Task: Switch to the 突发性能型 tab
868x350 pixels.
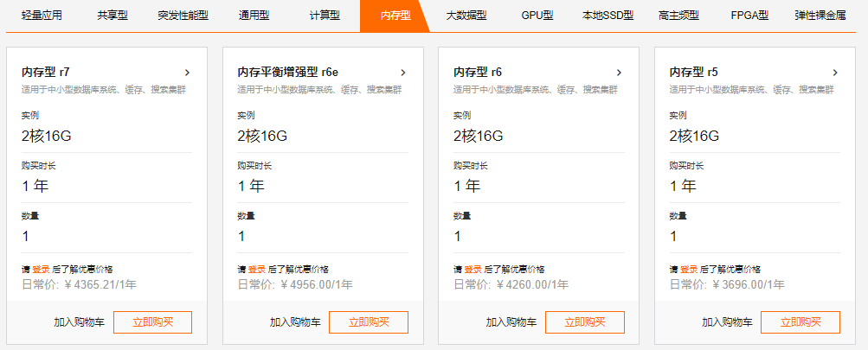Action: click(x=183, y=16)
